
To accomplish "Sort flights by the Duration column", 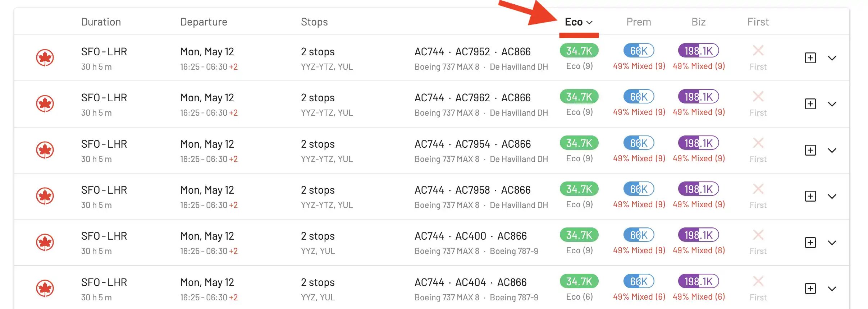I will (x=101, y=22).
